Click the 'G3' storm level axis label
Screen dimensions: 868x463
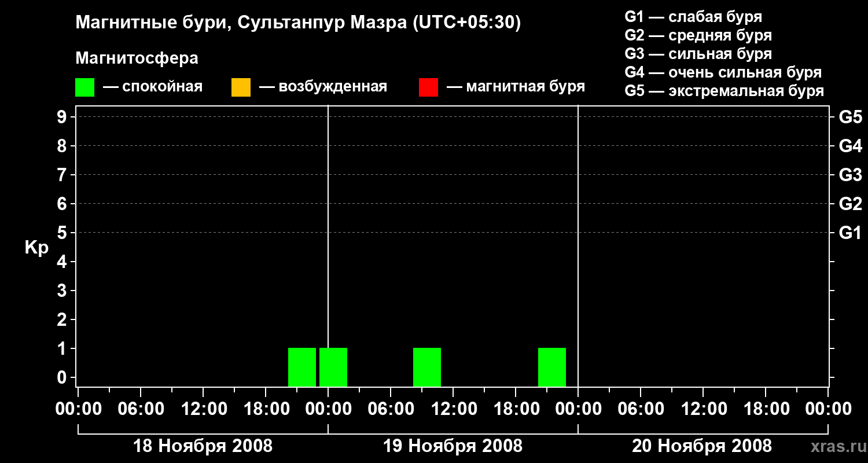[x=850, y=175]
